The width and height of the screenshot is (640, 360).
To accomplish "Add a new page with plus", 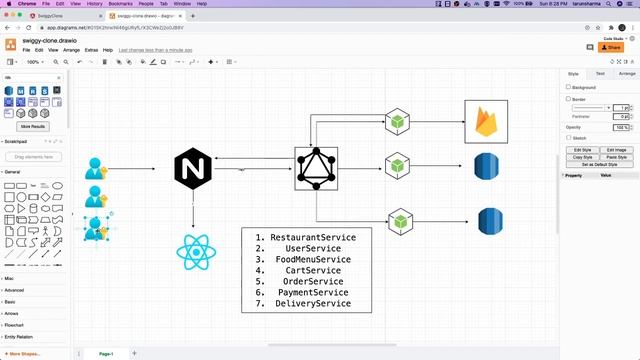I will 134,353.
